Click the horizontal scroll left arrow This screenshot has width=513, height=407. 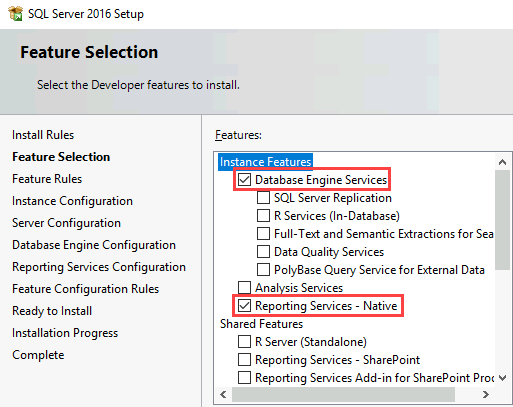pos(223,395)
